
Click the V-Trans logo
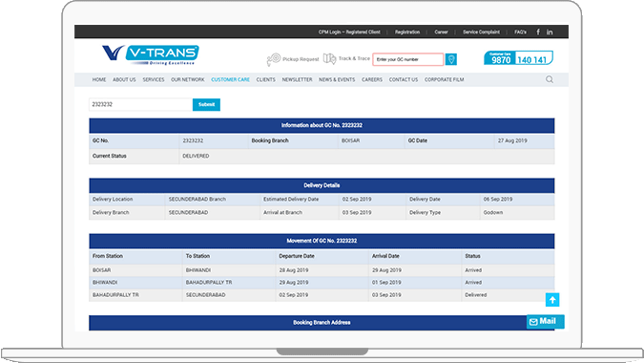tap(151, 55)
